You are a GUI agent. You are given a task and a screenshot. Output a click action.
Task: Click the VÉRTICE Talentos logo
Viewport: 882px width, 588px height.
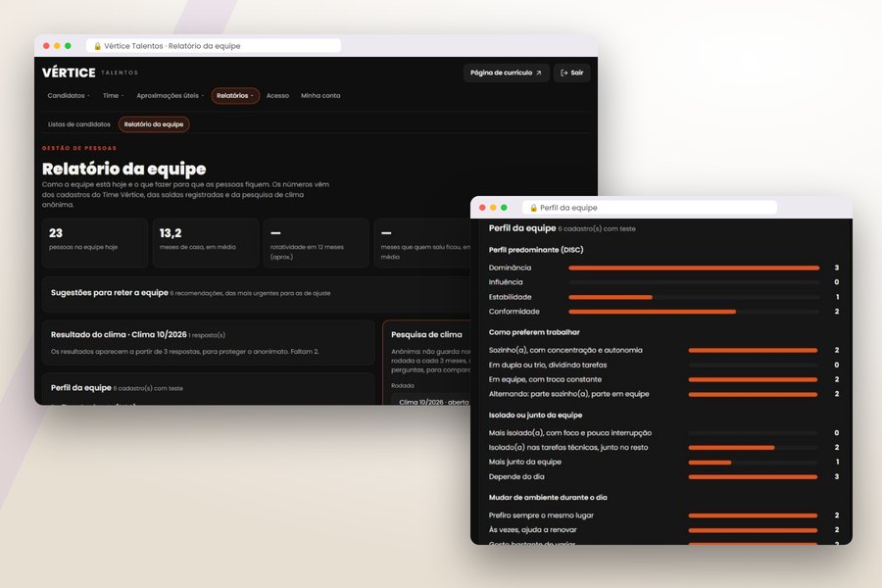click(x=90, y=73)
